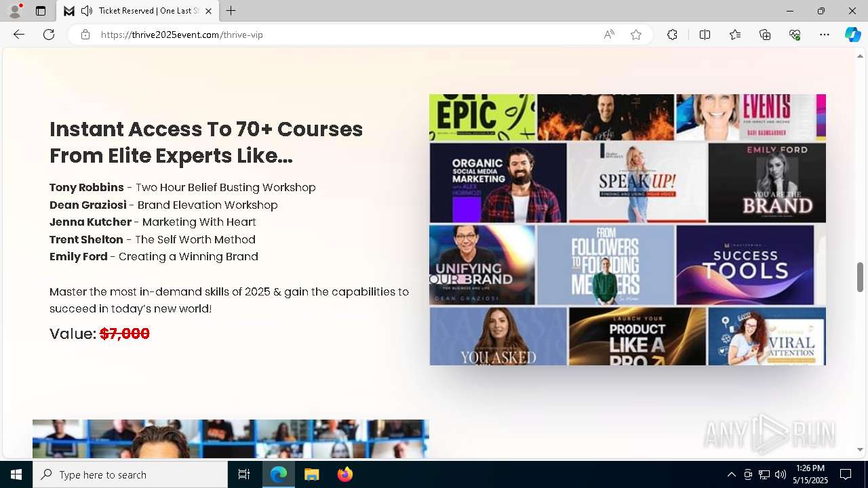The height and width of the screenshot is (488, 868).
Task: Open Microsoft Edge from taskbar
Action: 279,474
